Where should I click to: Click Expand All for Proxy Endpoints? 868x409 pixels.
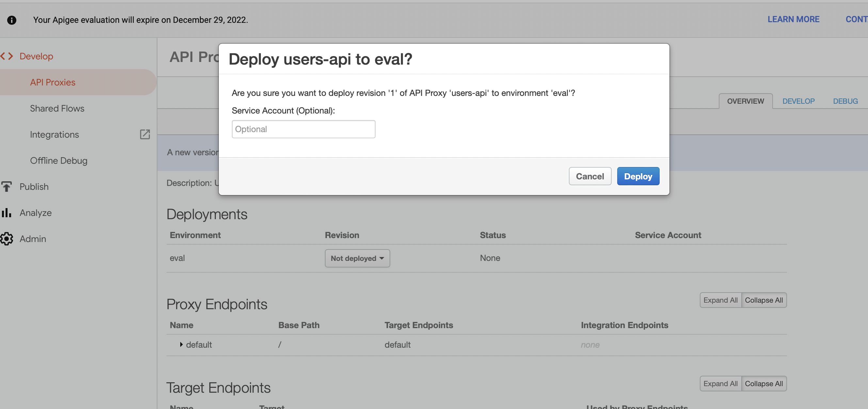click(x=720, y=300)
